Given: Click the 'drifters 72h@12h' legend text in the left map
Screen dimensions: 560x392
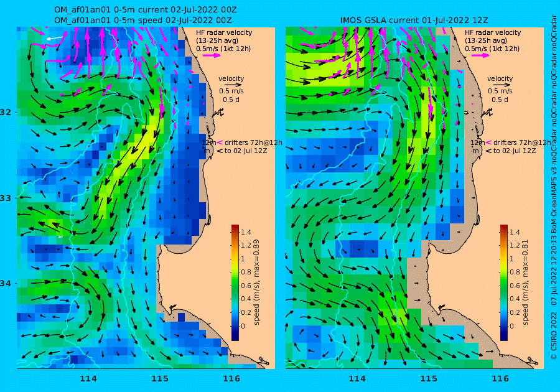Looking at the screenshot, I should point(253,142).
